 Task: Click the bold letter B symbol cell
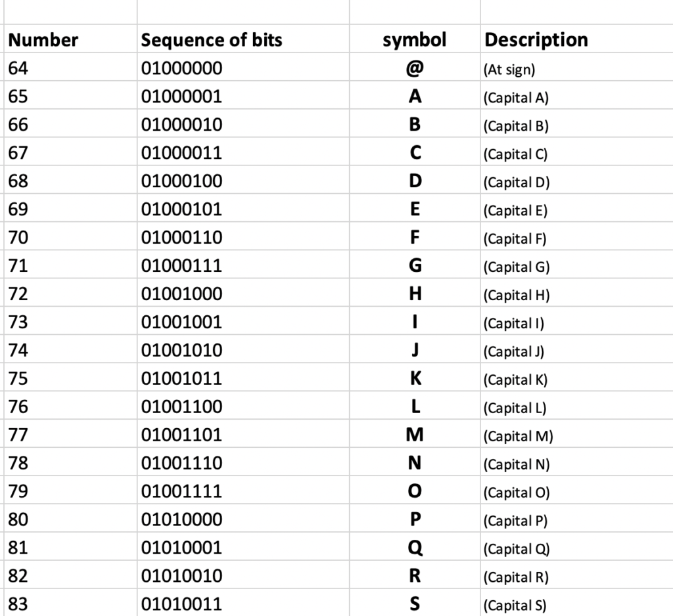coord(415,125)
